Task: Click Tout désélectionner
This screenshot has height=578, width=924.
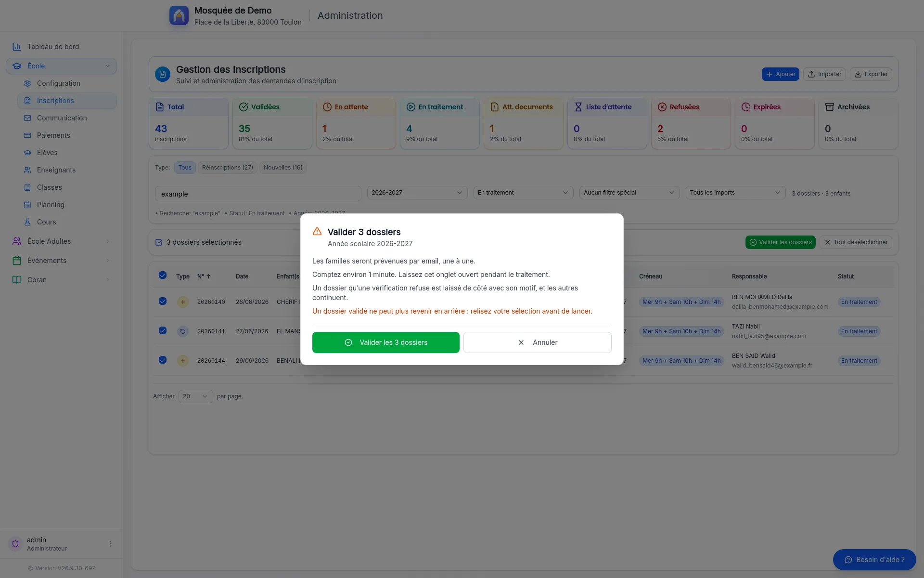Action: (856, 242)
